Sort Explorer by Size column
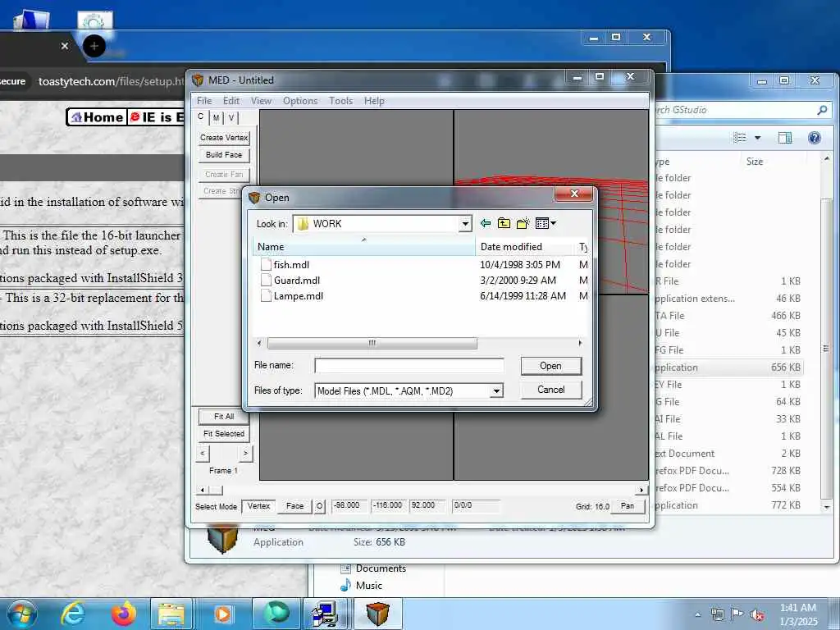This screenshot has height=630, width=840. pos(755,162)
